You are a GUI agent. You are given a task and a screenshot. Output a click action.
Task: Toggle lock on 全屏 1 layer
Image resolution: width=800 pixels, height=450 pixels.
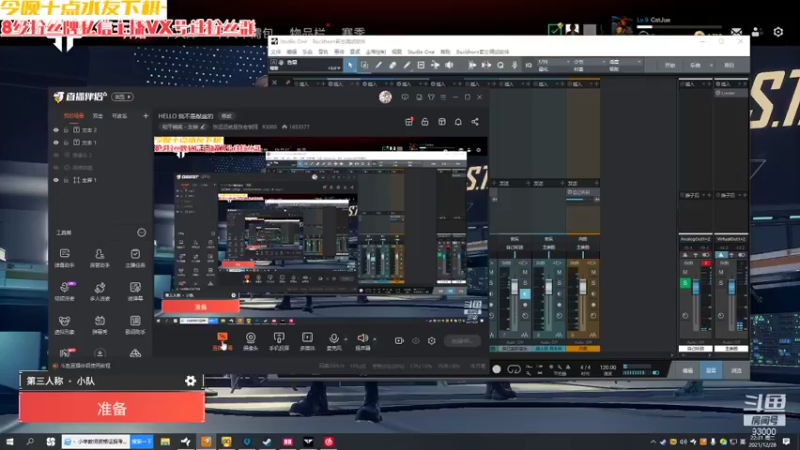coord(66,180)
